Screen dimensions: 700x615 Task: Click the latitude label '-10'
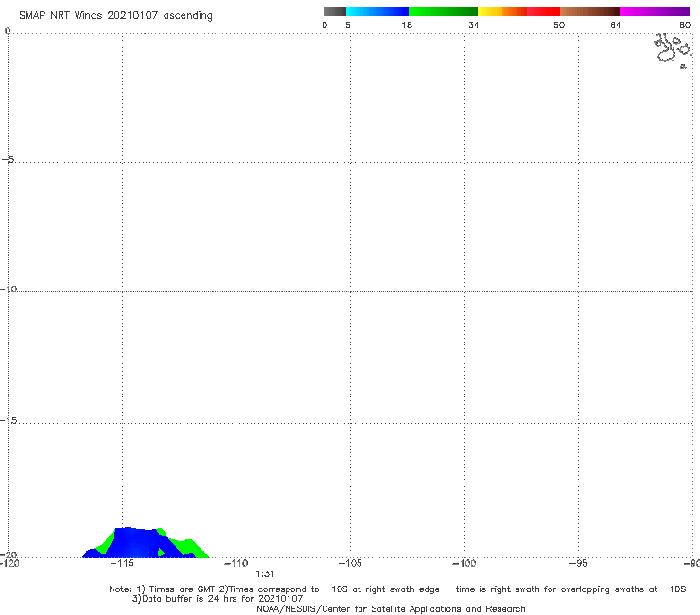tap(9, 290)
